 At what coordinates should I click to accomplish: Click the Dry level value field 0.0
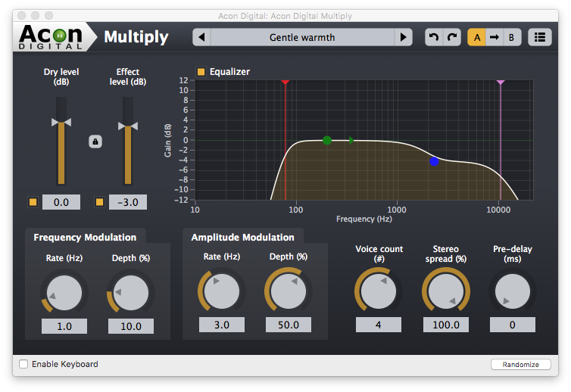(x=61, y=202)
